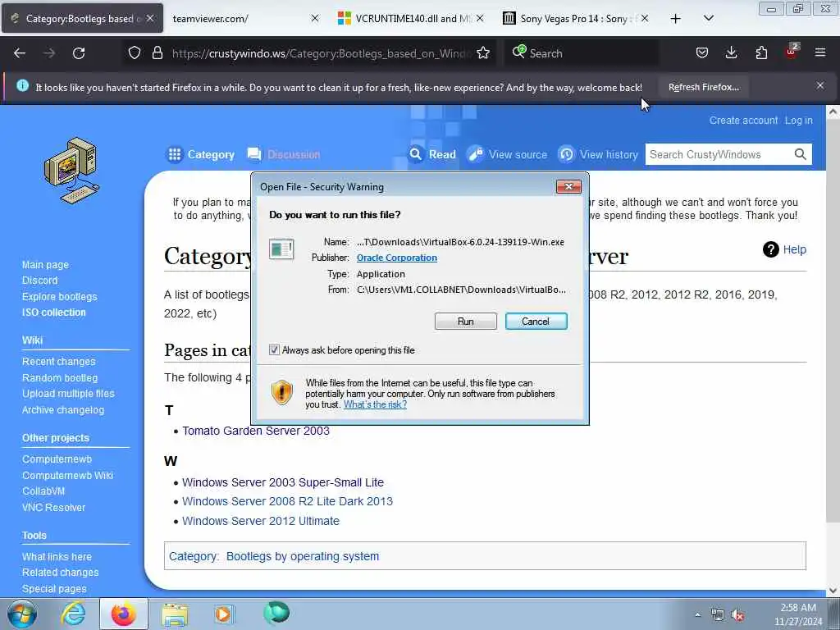840x630 pixels.
Task: Click the Firefox address bar URL
Action: (x=322, y=53)
